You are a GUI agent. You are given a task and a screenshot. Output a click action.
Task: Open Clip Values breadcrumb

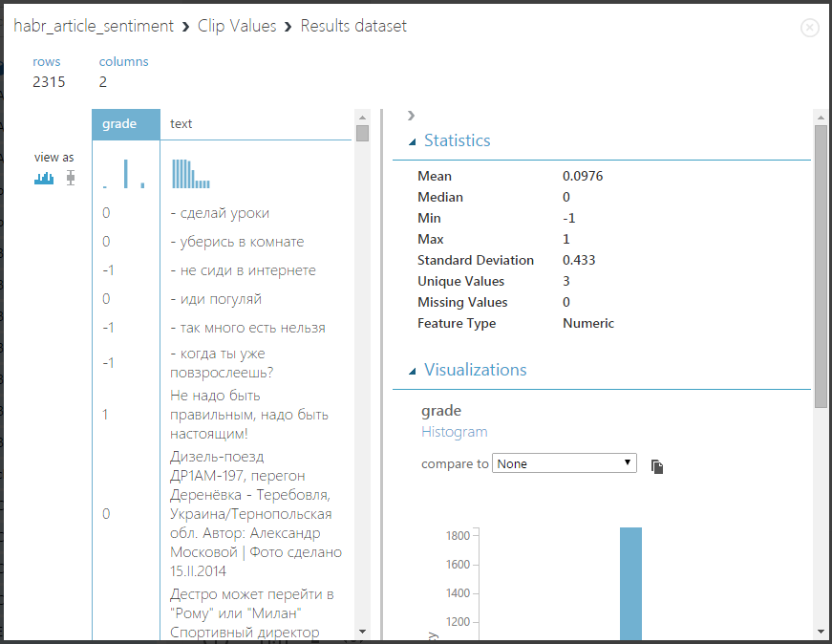coord(237,26)
